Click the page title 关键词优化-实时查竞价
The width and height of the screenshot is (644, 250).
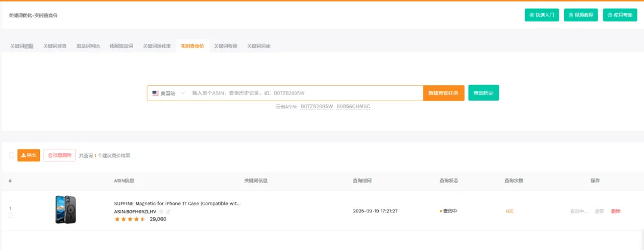pyautogui.click(x=33, y=15)
